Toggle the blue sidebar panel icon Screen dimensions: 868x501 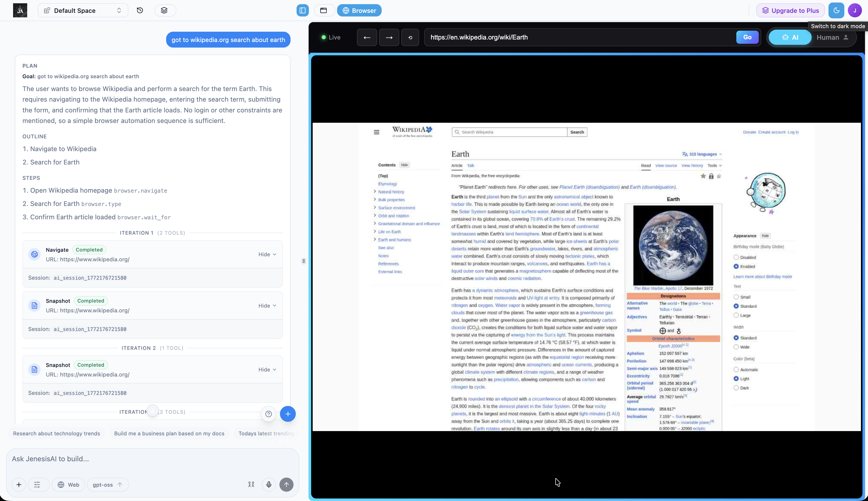tap(302, 10)
